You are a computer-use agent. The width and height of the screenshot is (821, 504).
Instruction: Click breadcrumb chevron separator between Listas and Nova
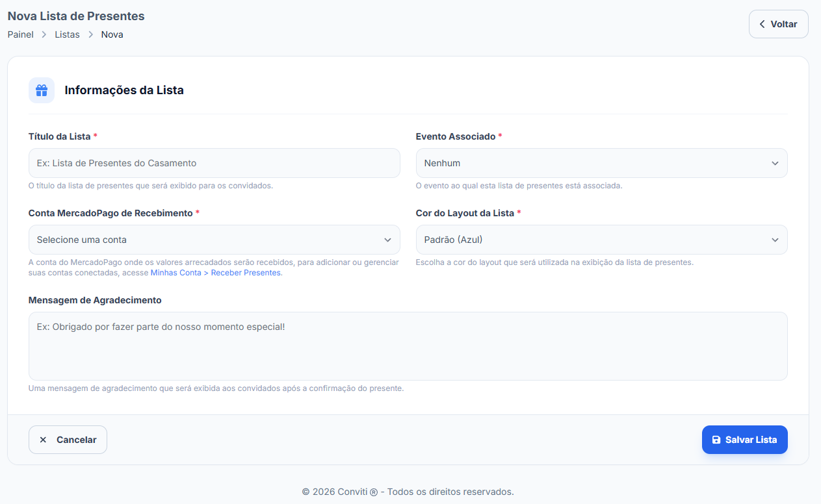pos(90,34)
